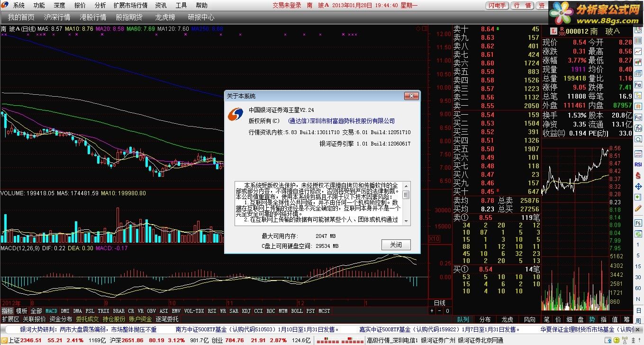
Task: Select the 价 tab under minute chart
Action: tap(557, 320)
